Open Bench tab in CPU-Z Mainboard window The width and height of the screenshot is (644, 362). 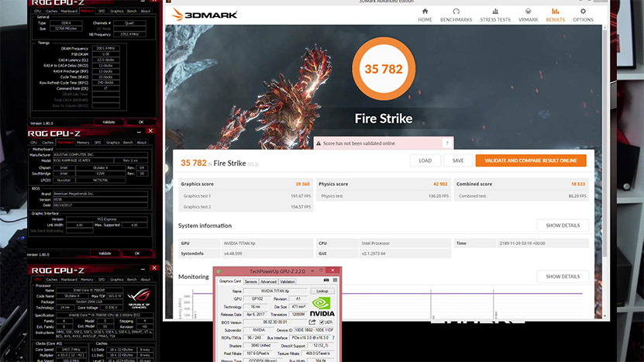pos(128,143)
